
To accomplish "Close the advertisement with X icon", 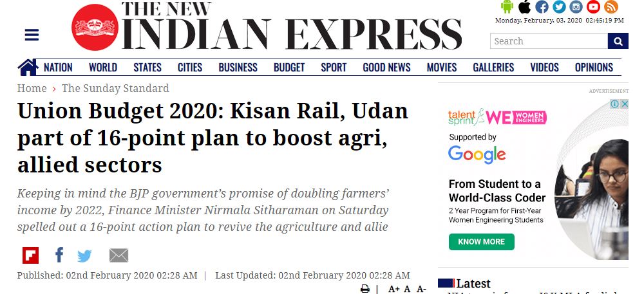I will point(624,104).
